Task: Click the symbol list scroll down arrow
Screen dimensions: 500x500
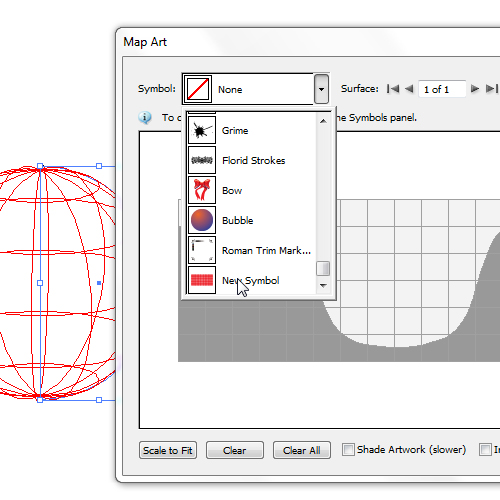Action: (323, 286)
